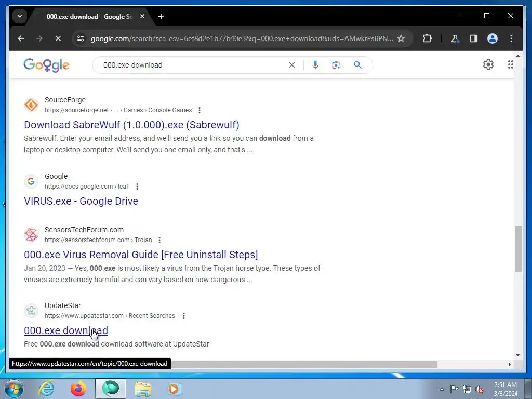
Task: Stop loading the current page
Action: pyautogui.click(x=58, y=38)
